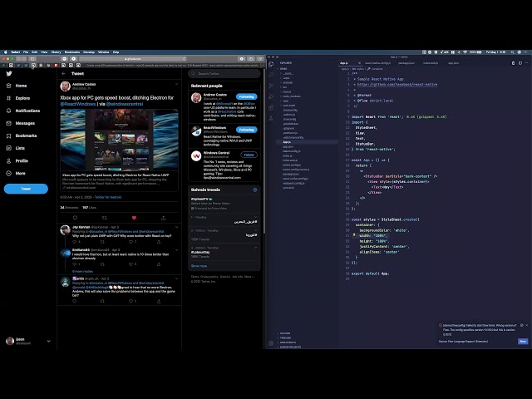Open Bookmarks in Twitter sidebar
Image resolution: width=532 pixels, height=399 pixels.
[22, 135]
